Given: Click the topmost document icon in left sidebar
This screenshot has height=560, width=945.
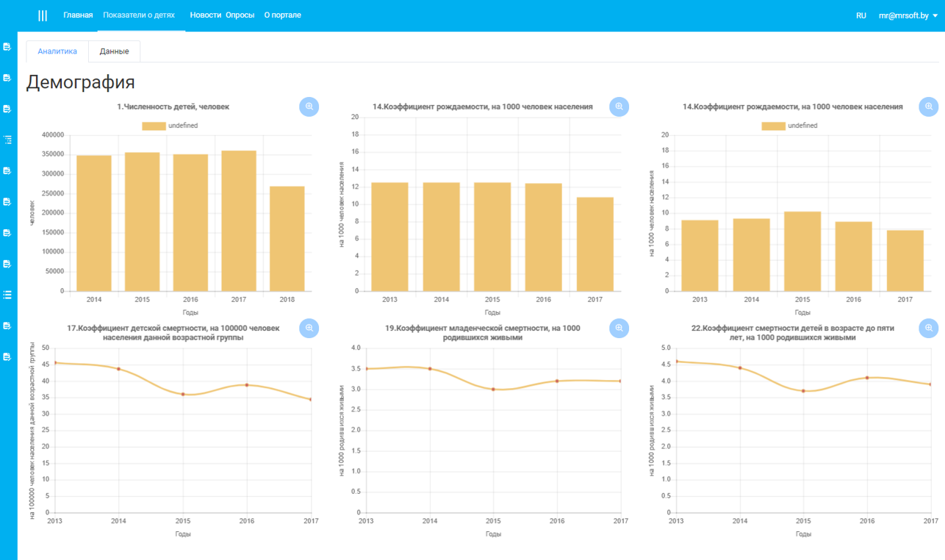Looking at the screenshot, I should pos(8,47).
